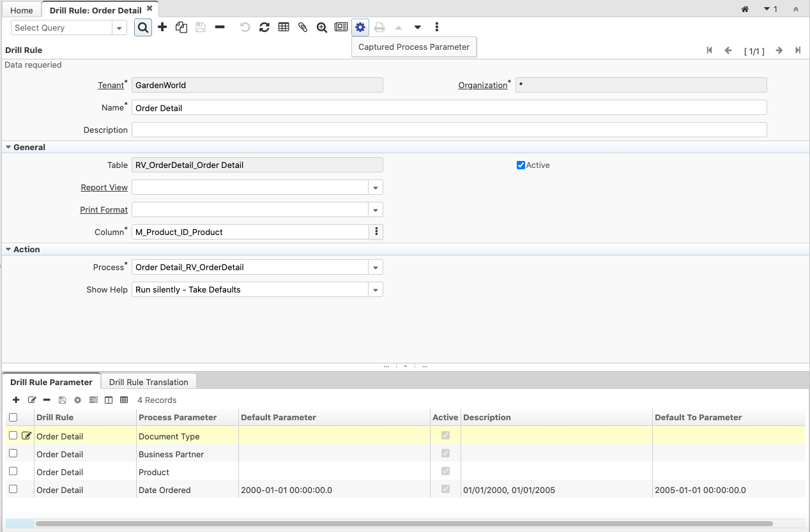This screenshot has height=532, width=810.
Task: Click the Organization label link
Action: 482,85
